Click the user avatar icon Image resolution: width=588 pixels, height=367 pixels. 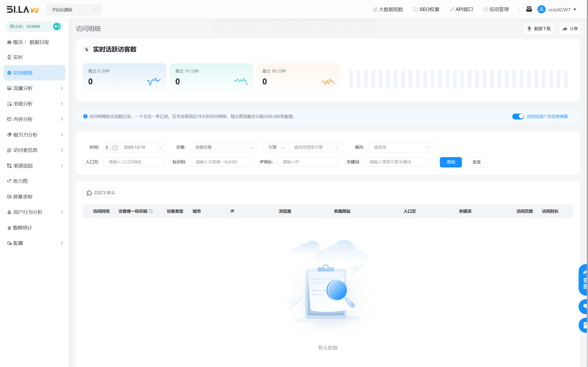(x=541, y=9)
